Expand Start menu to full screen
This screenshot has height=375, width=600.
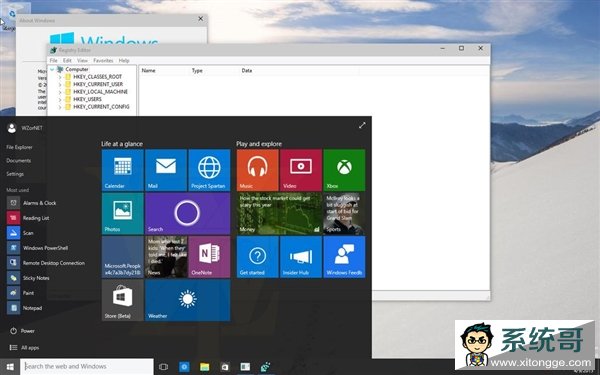(362, 125)
